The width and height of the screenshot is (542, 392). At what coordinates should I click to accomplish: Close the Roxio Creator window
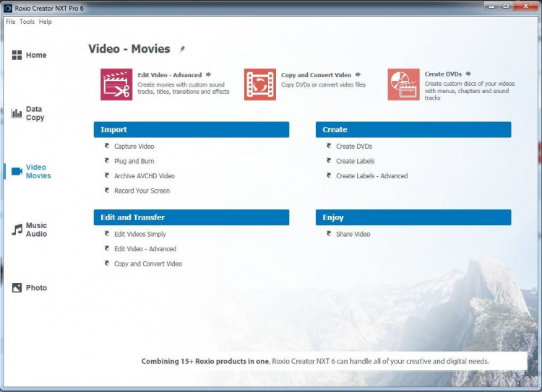[x=526, y=6]
